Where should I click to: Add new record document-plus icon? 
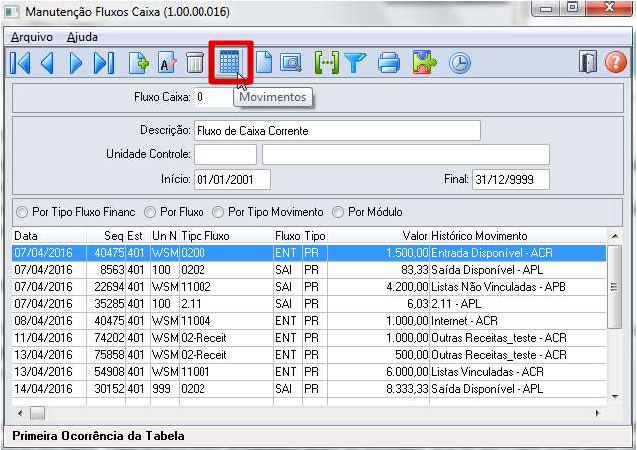coord(139,63)
